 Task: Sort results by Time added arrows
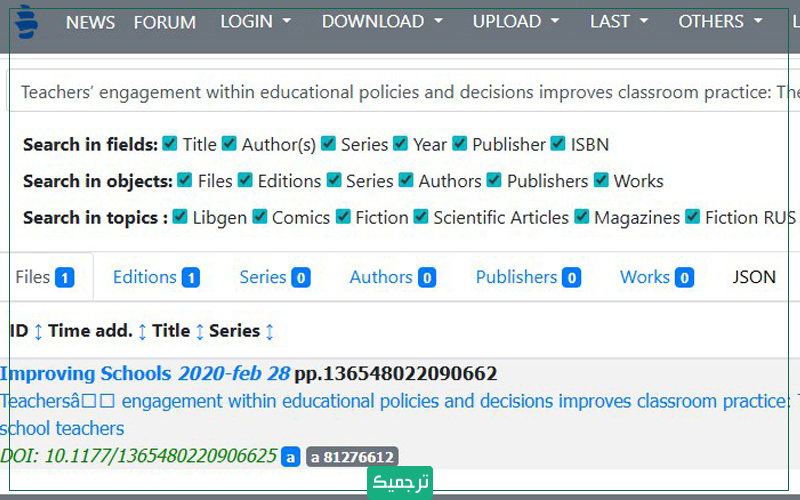tap(142, 331)
